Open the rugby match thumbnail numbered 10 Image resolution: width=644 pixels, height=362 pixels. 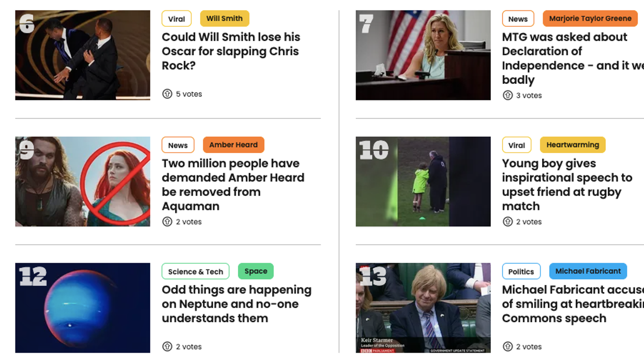coord(423,182)
